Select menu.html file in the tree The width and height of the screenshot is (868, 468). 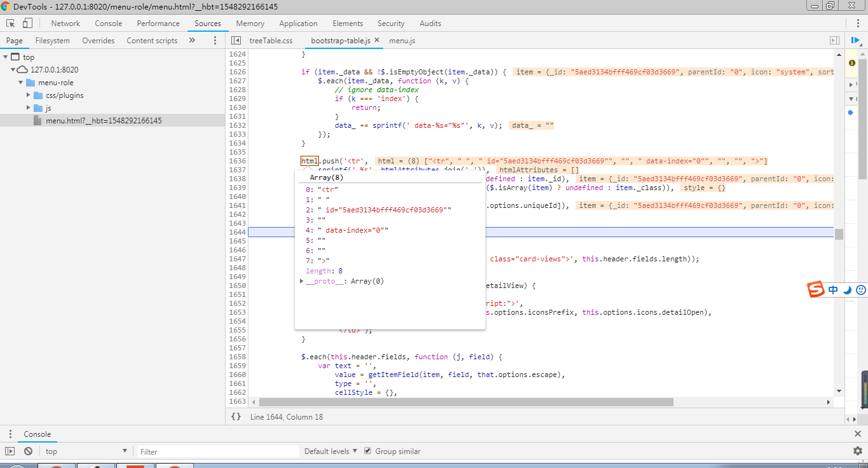pos(103,121)
